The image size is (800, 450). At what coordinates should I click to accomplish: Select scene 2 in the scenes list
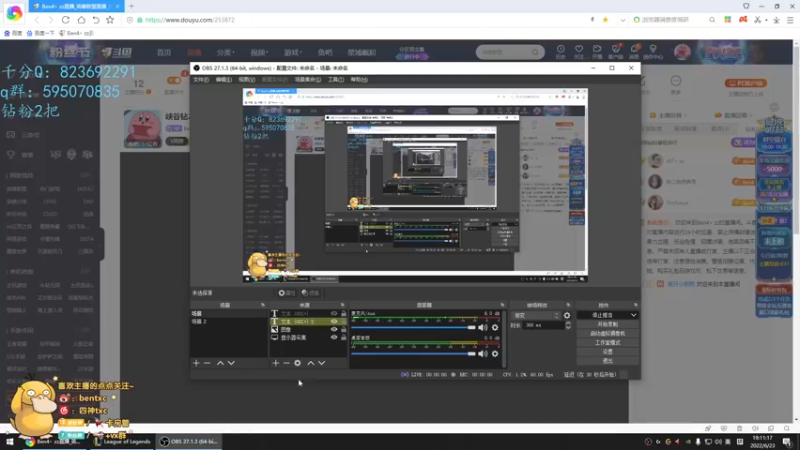tap(229, 321)
